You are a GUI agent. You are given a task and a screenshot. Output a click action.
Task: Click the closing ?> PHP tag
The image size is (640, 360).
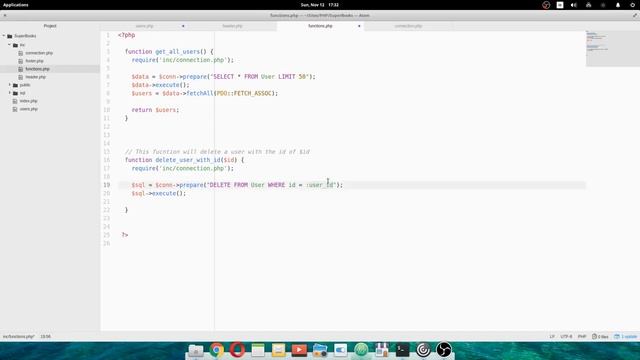point(125,235)
